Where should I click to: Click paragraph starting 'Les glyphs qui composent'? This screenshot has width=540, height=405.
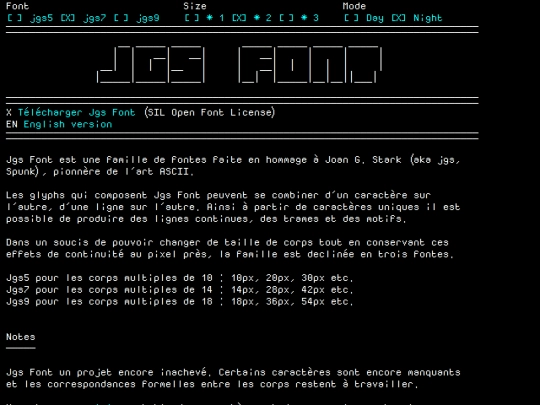pos(233,207)
